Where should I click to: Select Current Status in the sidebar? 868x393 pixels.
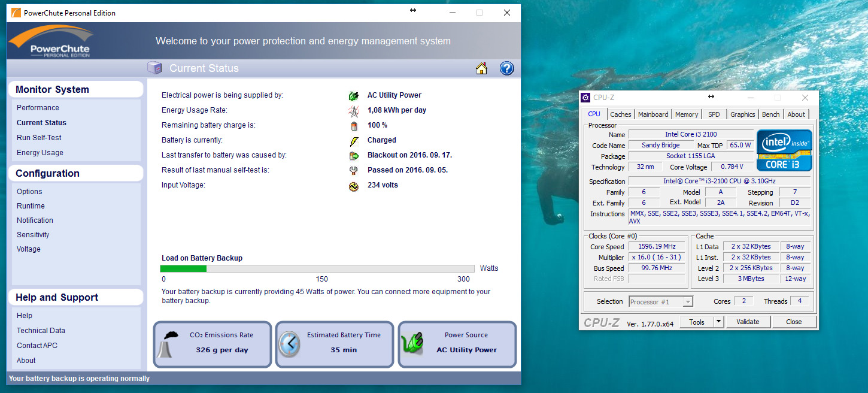click(41, 123)
